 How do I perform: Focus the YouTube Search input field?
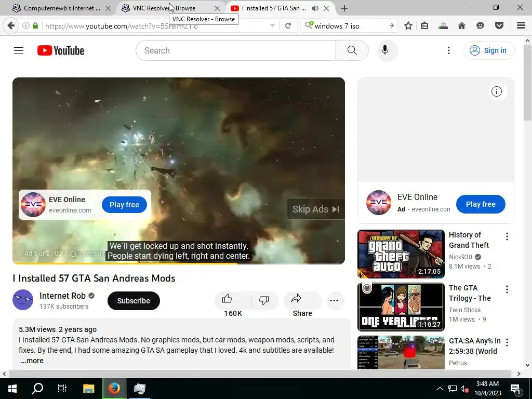(236, 50)
